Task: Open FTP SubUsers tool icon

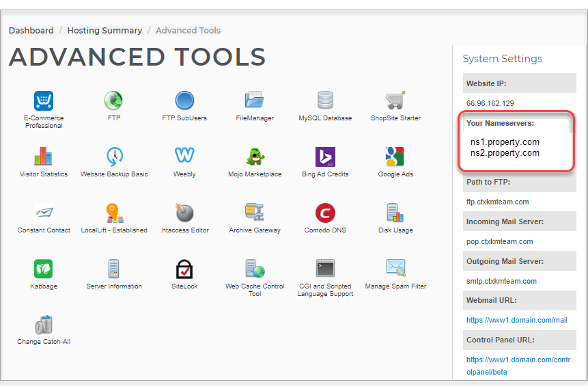Action: 184,100
